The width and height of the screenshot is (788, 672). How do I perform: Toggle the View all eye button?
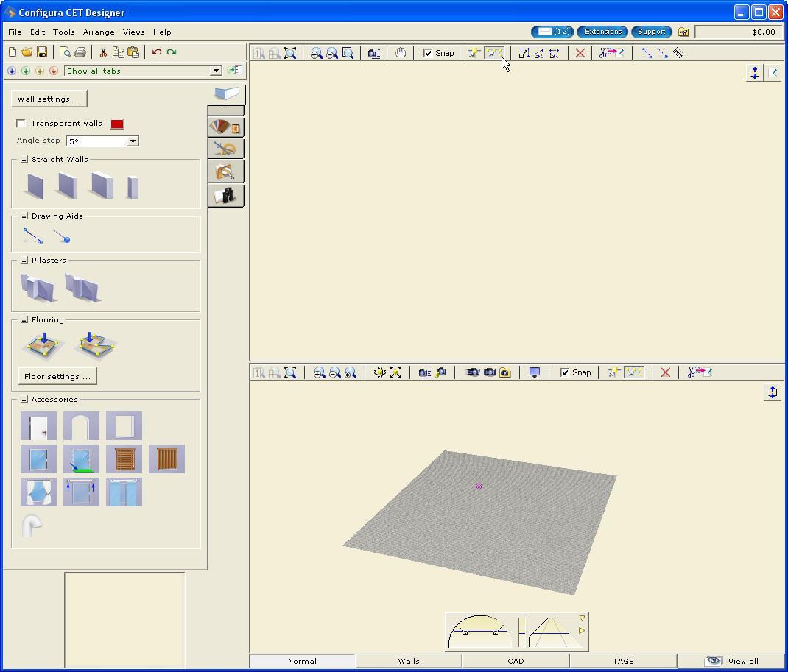[x=732, y=661]
